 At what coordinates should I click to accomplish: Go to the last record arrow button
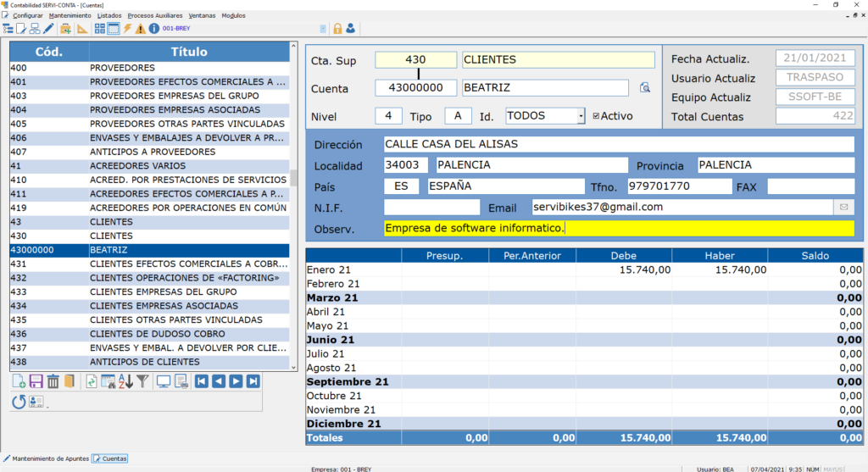click(x=253, y=382)
